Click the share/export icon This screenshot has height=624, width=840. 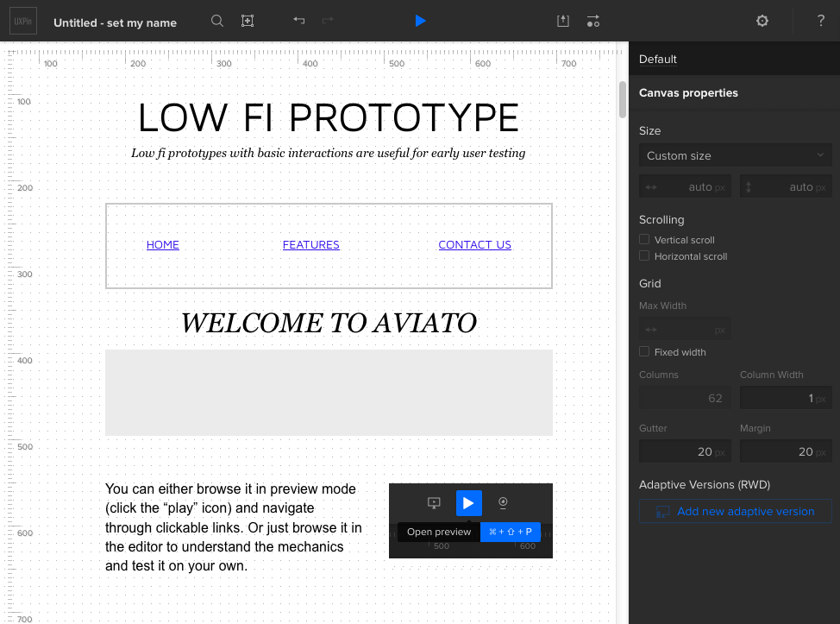[562, 21]
